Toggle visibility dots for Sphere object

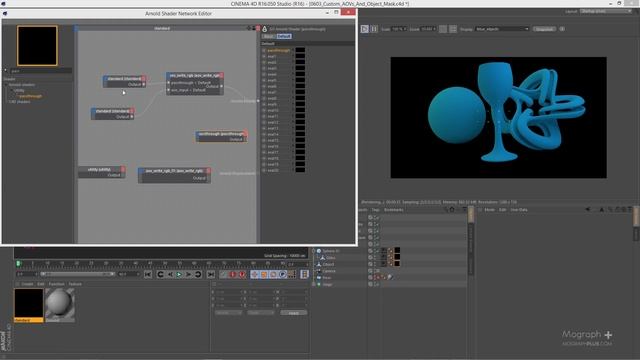coord(376,251)
